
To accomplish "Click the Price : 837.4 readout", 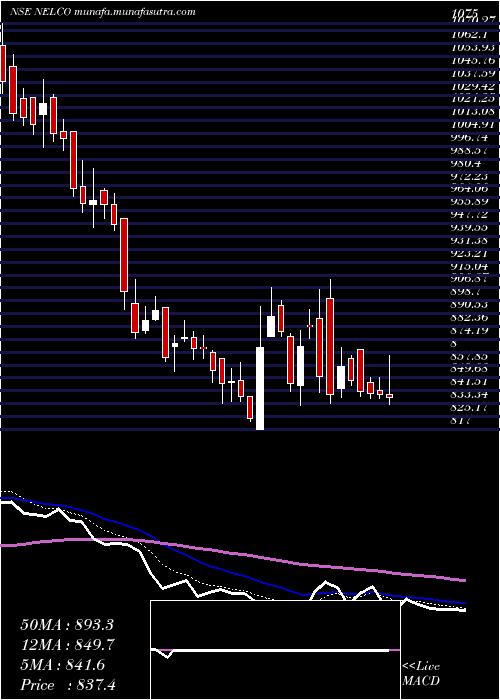I will (68, 685).
